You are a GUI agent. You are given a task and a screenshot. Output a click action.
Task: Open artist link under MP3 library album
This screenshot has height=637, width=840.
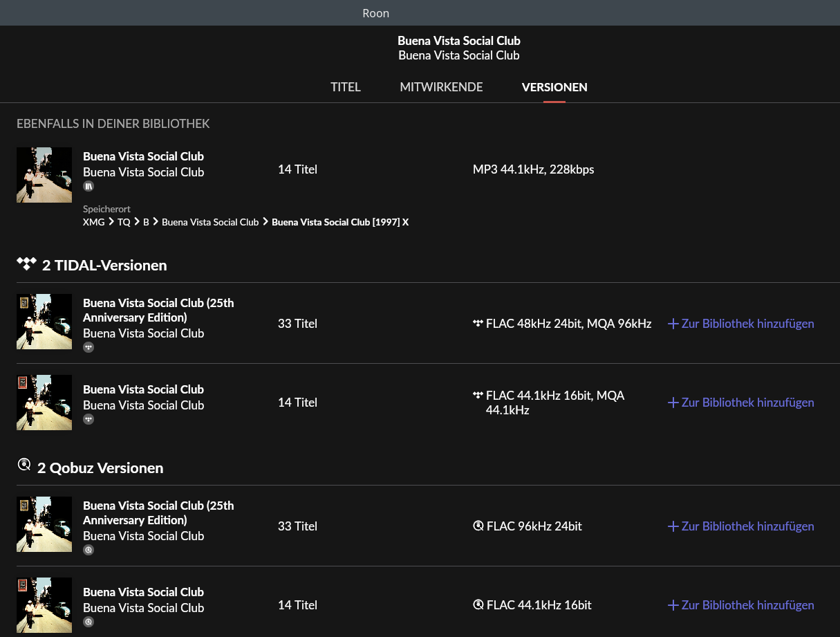click(x=143, y=172)
